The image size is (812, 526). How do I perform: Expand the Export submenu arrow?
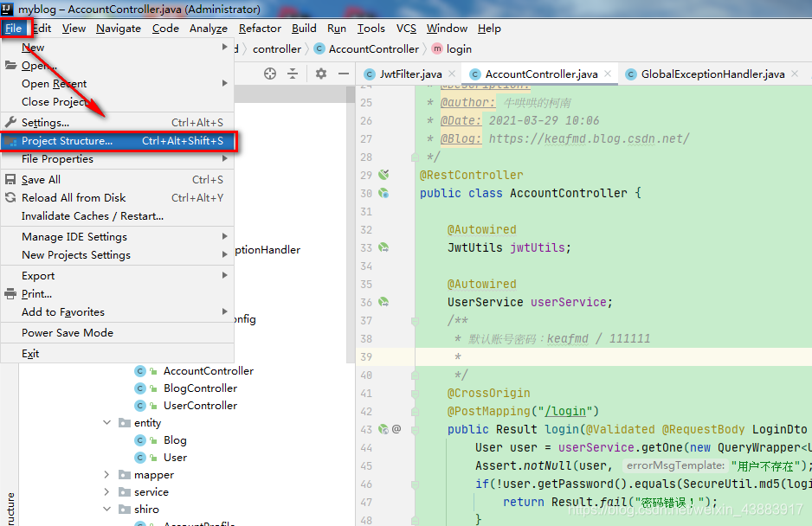(x=224, y=275)
